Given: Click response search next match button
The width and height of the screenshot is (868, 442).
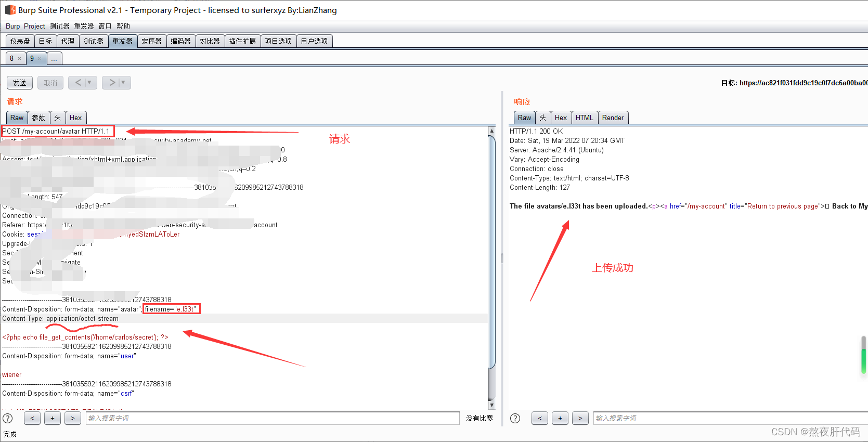Looking at the screenshot, I should 580,418.
